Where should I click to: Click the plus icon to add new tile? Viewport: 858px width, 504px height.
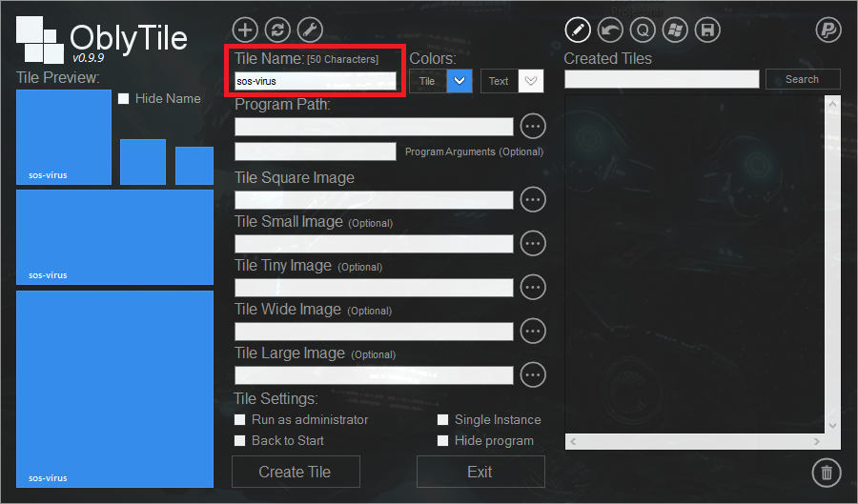245,30
